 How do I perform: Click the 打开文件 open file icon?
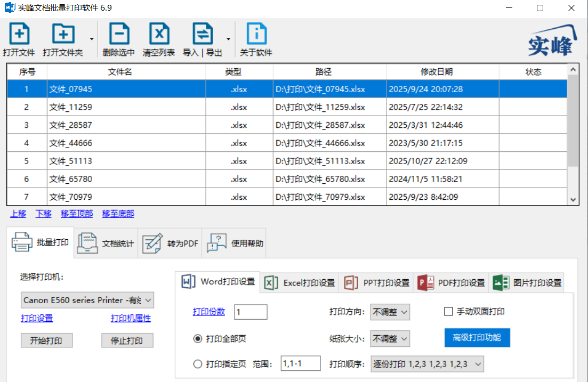tap(19, 34)
